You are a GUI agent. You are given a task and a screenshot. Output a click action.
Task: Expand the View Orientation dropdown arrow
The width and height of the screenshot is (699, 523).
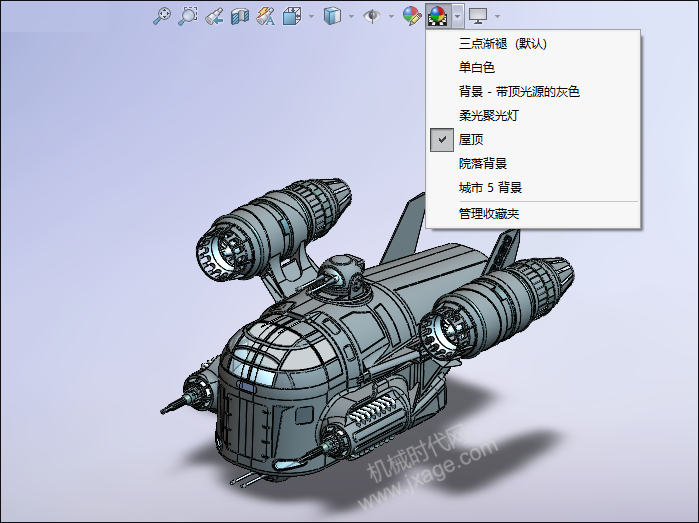coord(311,16)
